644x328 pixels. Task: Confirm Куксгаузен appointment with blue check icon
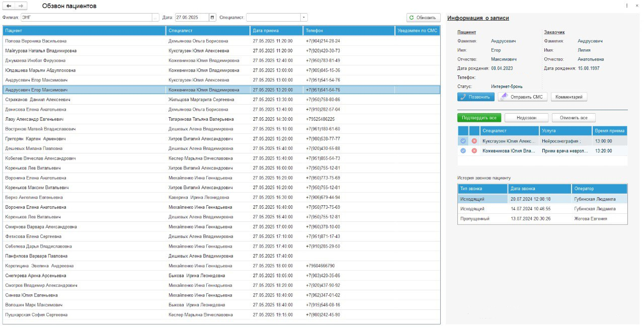(x=463, y=141)
